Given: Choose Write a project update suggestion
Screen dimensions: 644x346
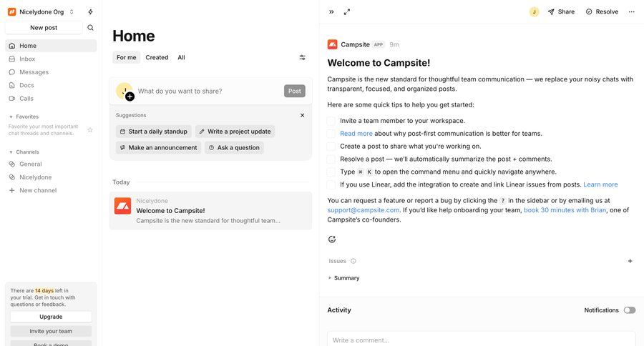Looking at the screenshot, I should (x=235, y=132).
